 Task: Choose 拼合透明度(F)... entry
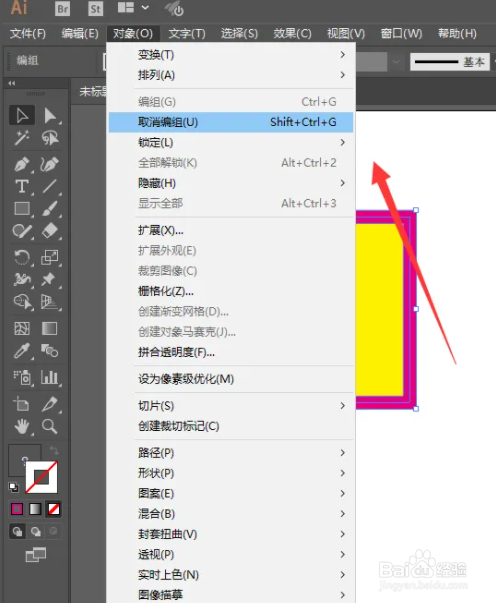(x=230, y=352)
